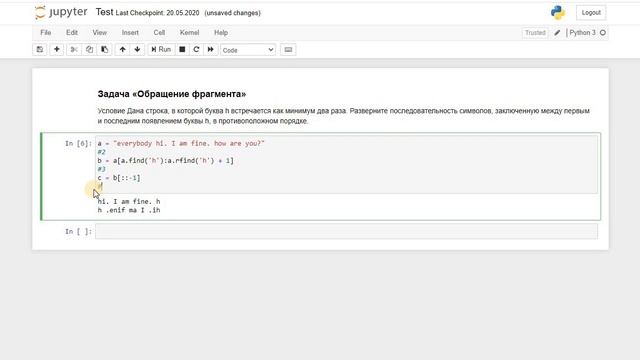The image size is (640, 360).
Task: Click the kernel idle circle indicator
Action: (x=603, y=33)
